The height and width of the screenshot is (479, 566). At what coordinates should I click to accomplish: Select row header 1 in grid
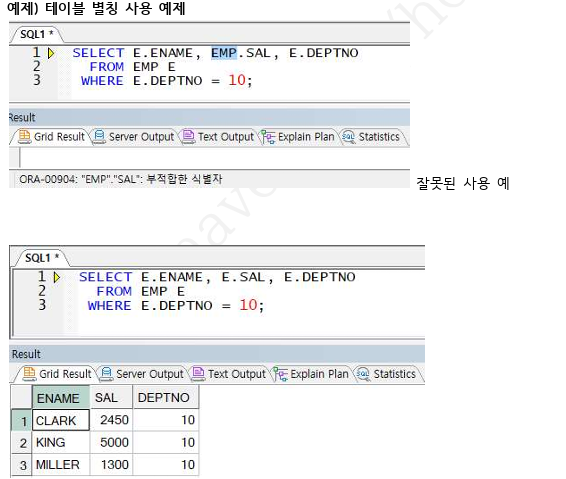coord(22,420)
